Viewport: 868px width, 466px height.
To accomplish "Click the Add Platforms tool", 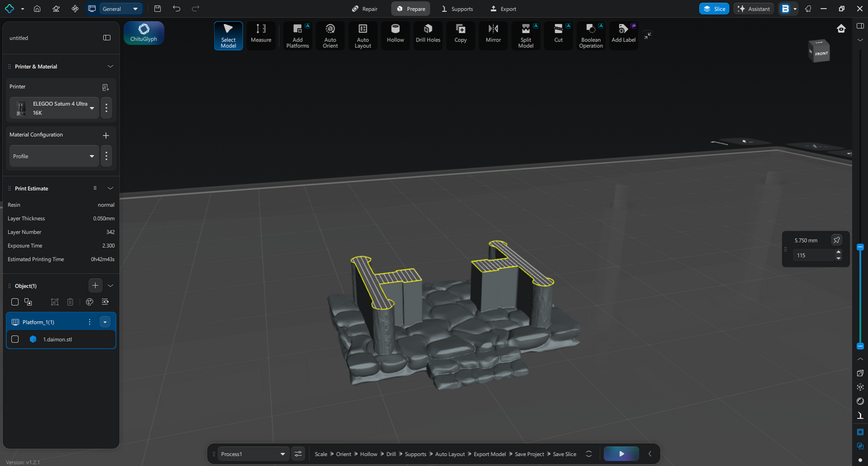I will (297, 36).
